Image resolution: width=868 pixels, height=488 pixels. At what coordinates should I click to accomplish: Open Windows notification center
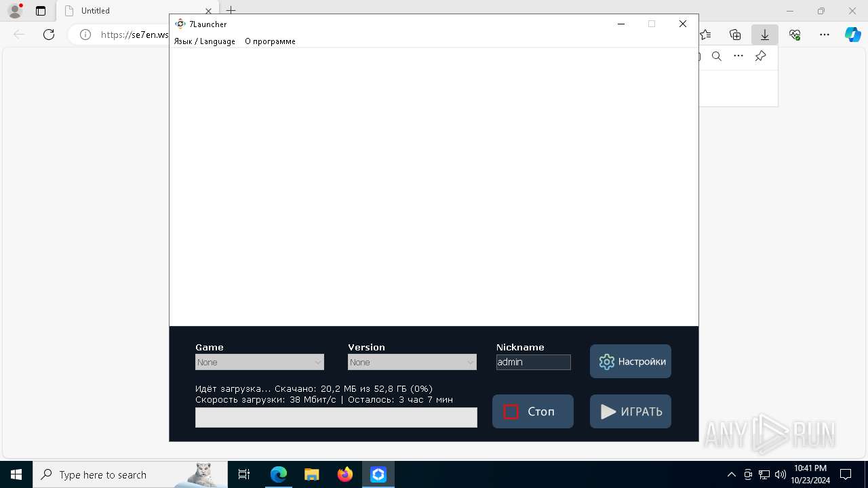[846, 474]
